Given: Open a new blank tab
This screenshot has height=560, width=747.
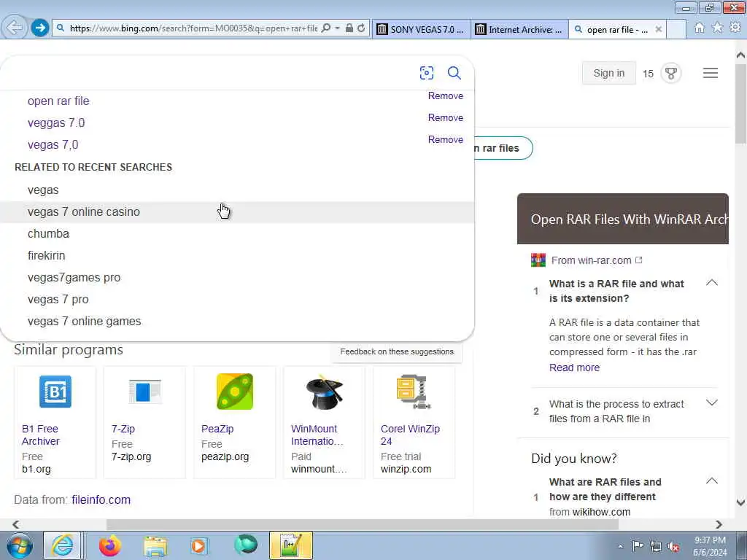Looking at the screenshot, I should click(676, 29).
